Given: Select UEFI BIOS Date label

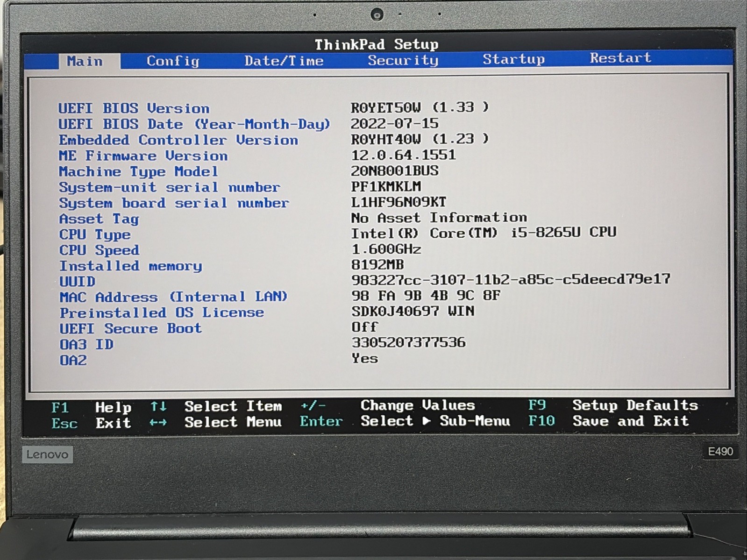Looking at the screenshot, I should pos(194,124).
